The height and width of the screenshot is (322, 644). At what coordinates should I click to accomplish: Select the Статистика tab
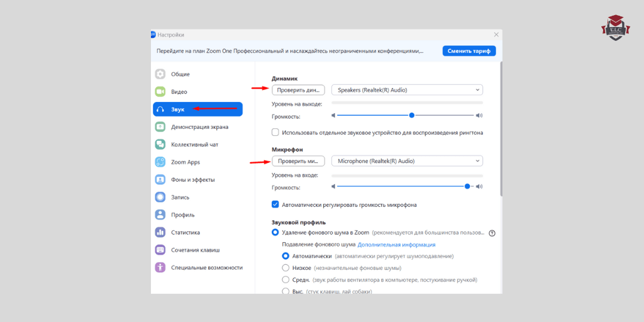(x=198, y=232)
